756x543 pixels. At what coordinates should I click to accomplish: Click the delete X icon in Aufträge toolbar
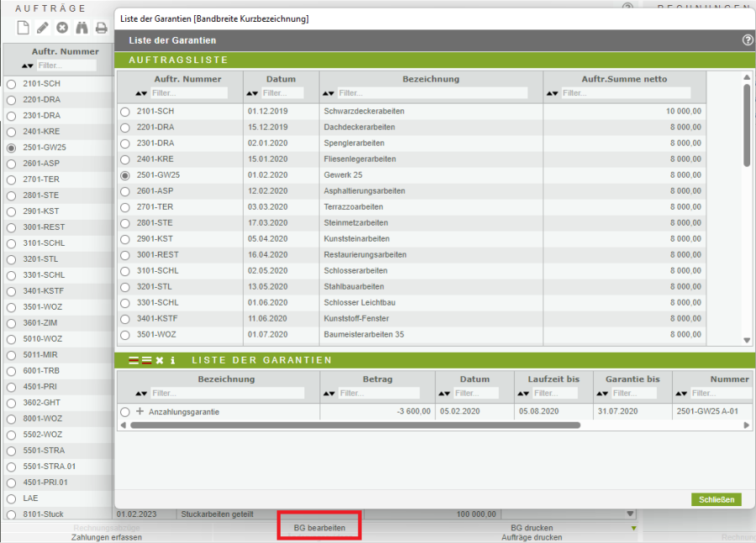62,28
